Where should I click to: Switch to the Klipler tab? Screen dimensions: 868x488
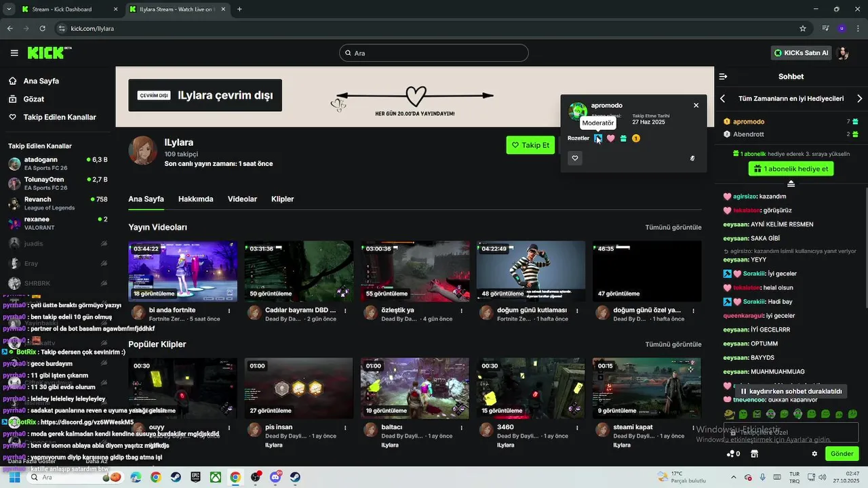click(282, 199)
